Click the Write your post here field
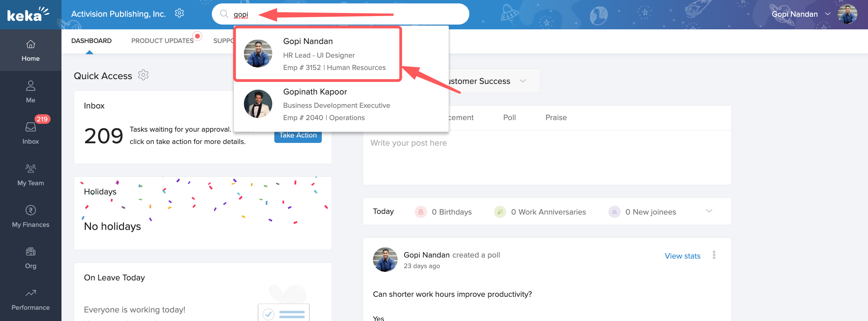 (547, 157)
